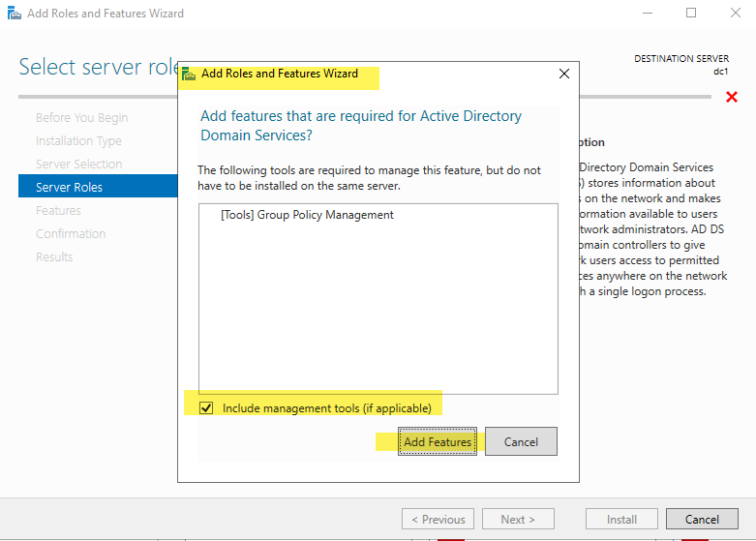The height and width of the screenshot is (541, 756).
Task: Open Features step in sidebar
Action: (58, 211)
